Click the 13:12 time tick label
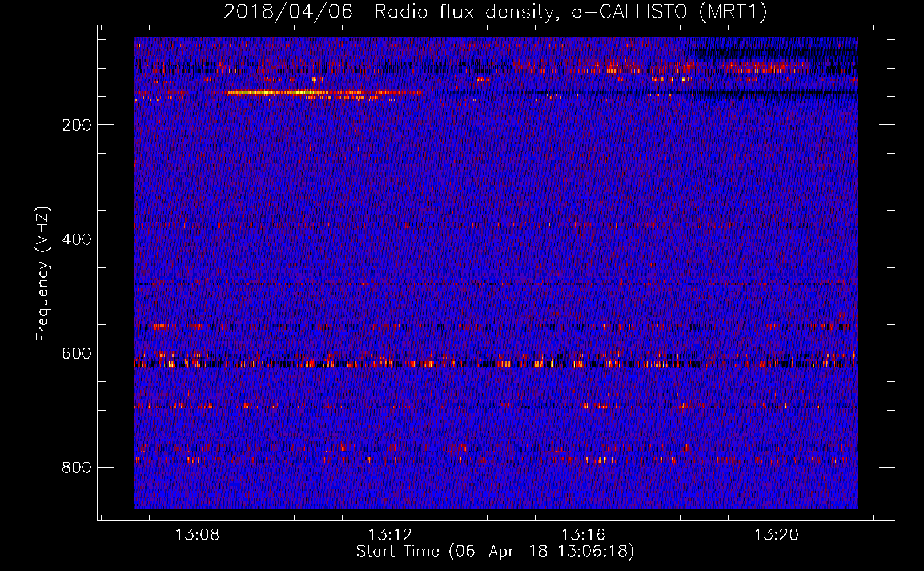 click(390, 535)
